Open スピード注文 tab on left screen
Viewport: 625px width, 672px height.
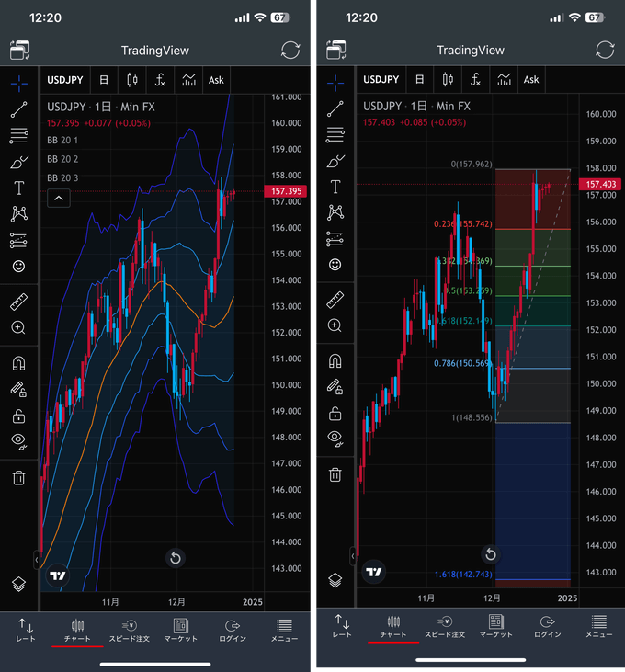(x=129, y=631)
